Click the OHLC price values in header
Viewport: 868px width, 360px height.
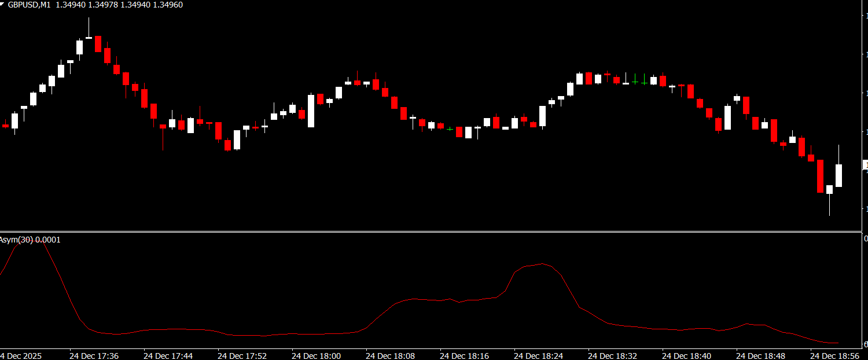coord(119,5)
